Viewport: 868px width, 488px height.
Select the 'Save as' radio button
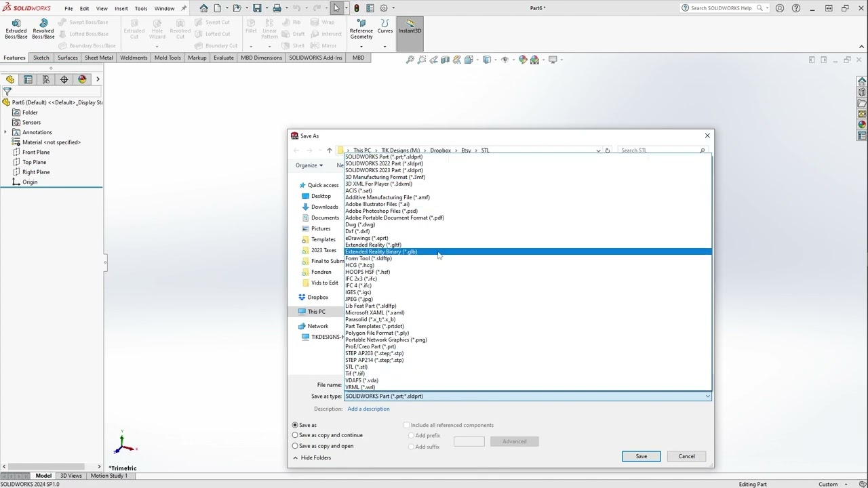pyautogui.click(x=295, y=425)
